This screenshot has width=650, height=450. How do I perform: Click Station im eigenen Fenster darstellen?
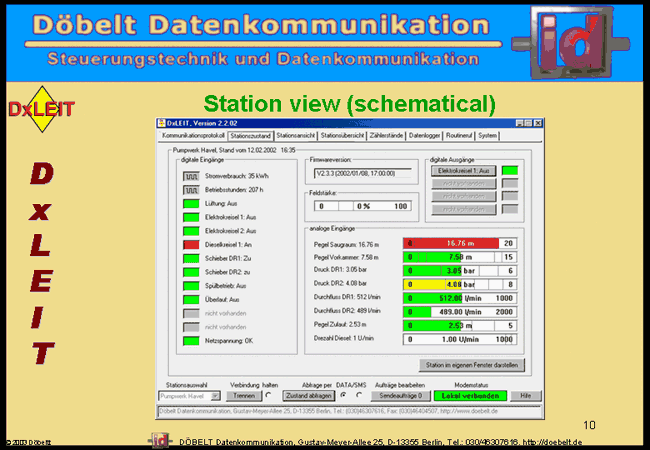(472, 365)
